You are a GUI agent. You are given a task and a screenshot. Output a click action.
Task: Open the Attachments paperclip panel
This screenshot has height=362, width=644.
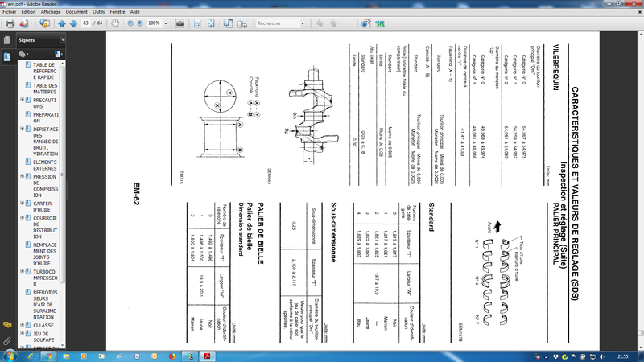pos(7,340)
